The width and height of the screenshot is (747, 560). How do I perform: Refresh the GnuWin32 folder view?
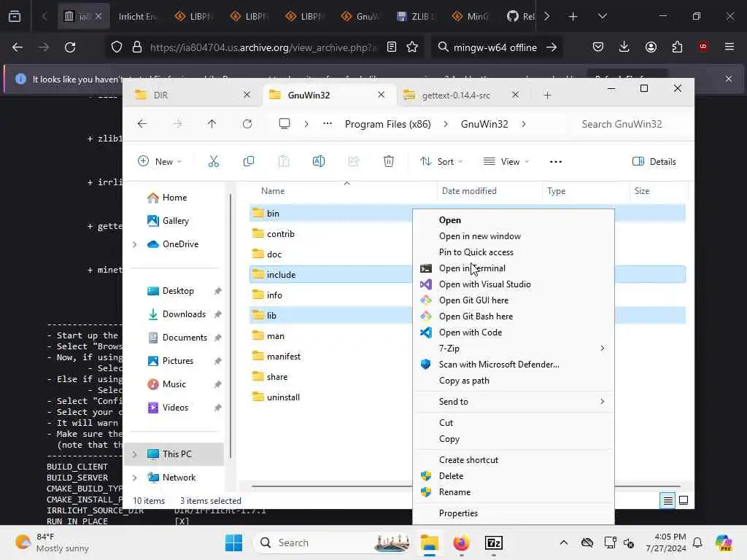[x=247, y=124]
